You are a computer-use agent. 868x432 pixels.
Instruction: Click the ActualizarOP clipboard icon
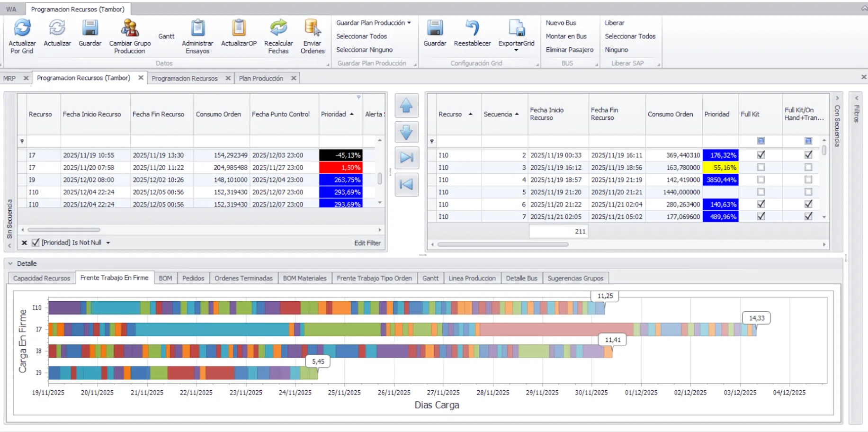tap(239, 28)
